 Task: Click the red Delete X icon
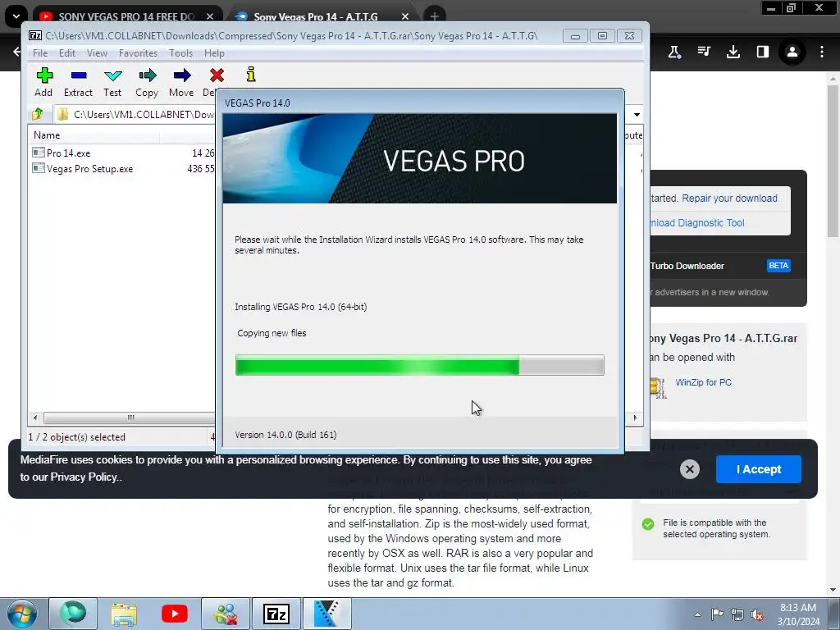click(x=217, y=75)
